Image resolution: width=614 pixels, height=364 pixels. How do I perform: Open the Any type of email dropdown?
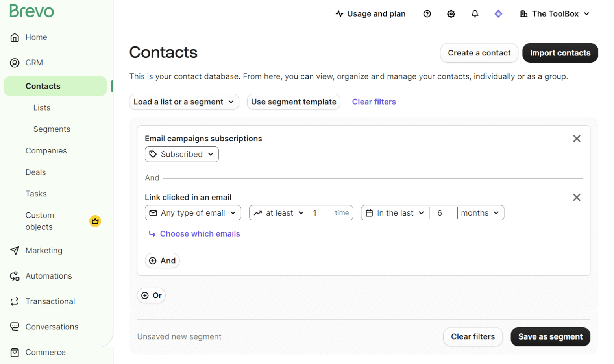pyautogui.click(x=193, y=213)
